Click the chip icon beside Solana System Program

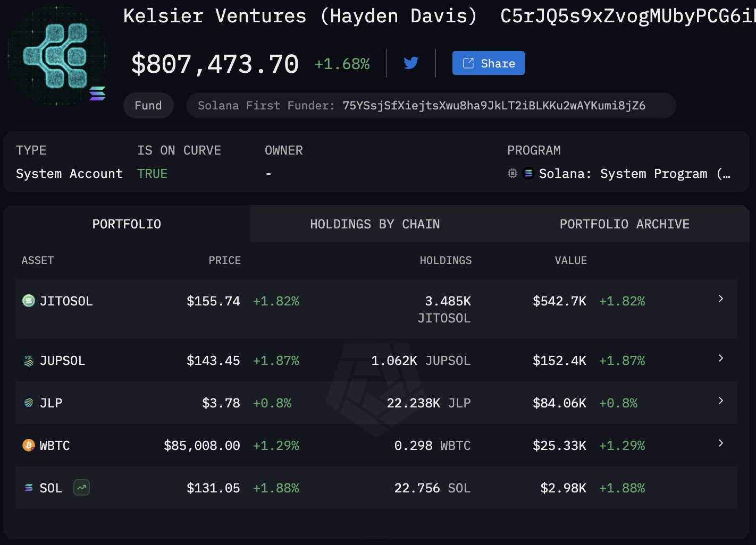coord(513,173)
